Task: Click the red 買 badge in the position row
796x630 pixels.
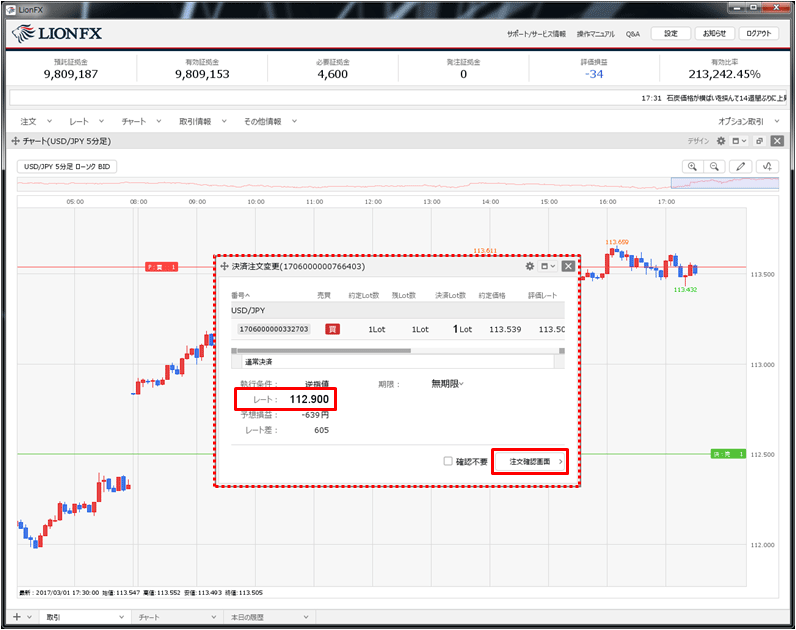Action: click(x=333, y=329)
